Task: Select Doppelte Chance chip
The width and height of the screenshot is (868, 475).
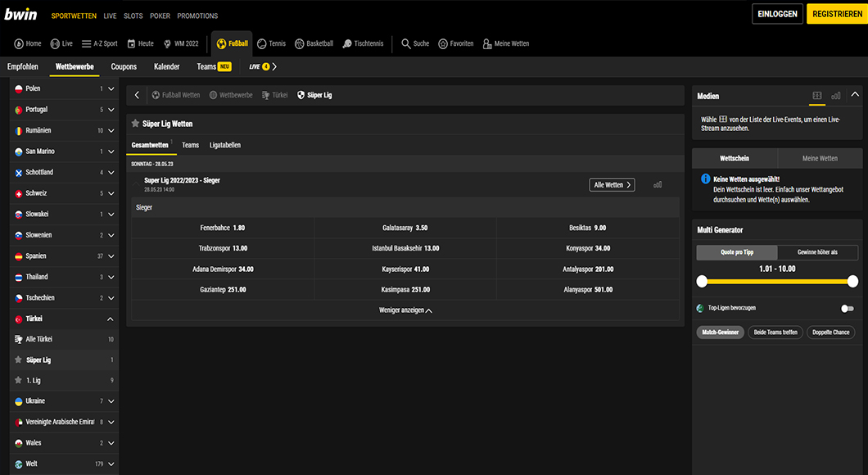Action: pos(831,332)
